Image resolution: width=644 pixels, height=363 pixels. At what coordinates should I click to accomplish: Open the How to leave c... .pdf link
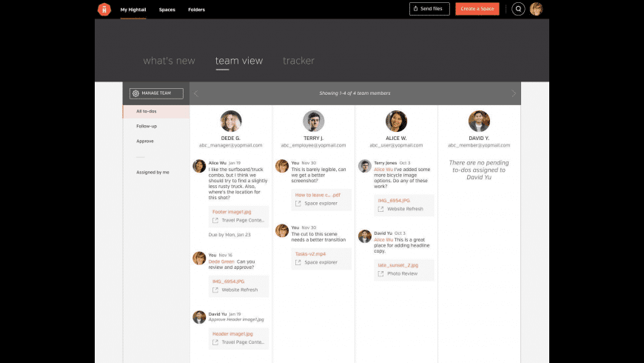tap(318, 195)
